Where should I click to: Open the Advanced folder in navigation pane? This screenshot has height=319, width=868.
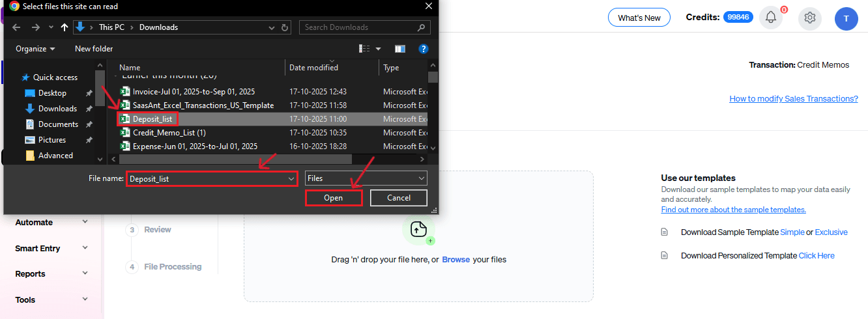(55, 156)
